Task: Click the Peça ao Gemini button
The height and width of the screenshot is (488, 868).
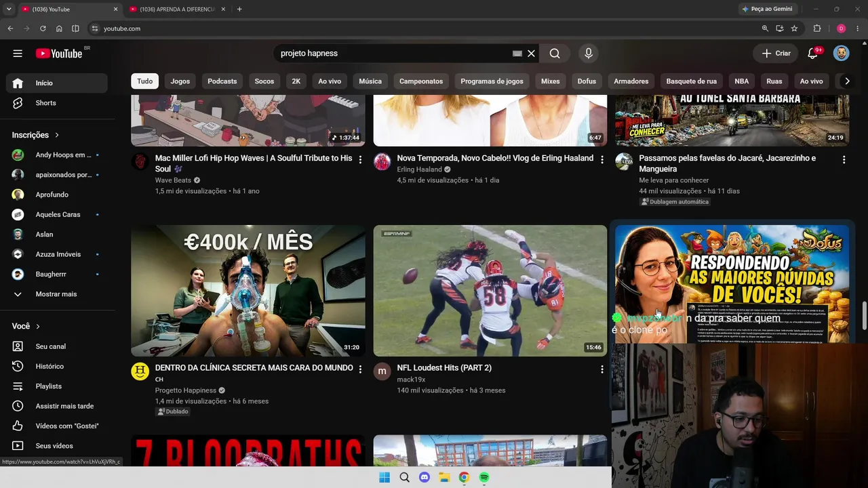Action: pyautogui.click(x=767, y=9)
